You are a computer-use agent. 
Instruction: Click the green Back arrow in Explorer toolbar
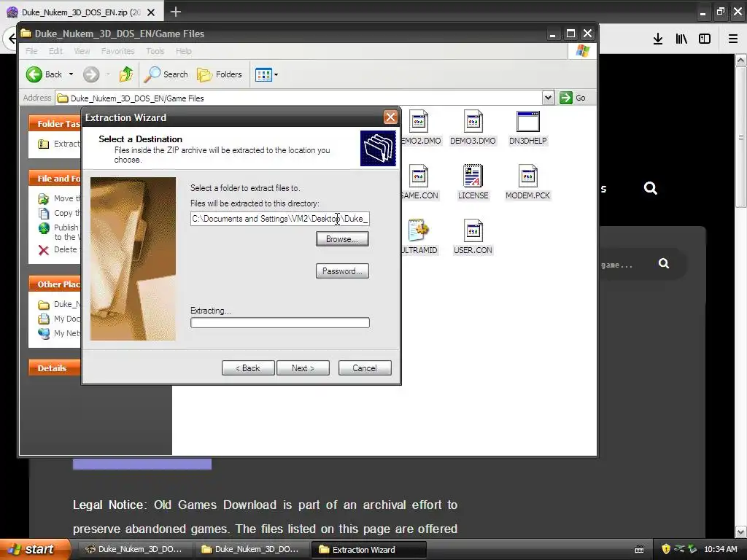tap(34, 74)
